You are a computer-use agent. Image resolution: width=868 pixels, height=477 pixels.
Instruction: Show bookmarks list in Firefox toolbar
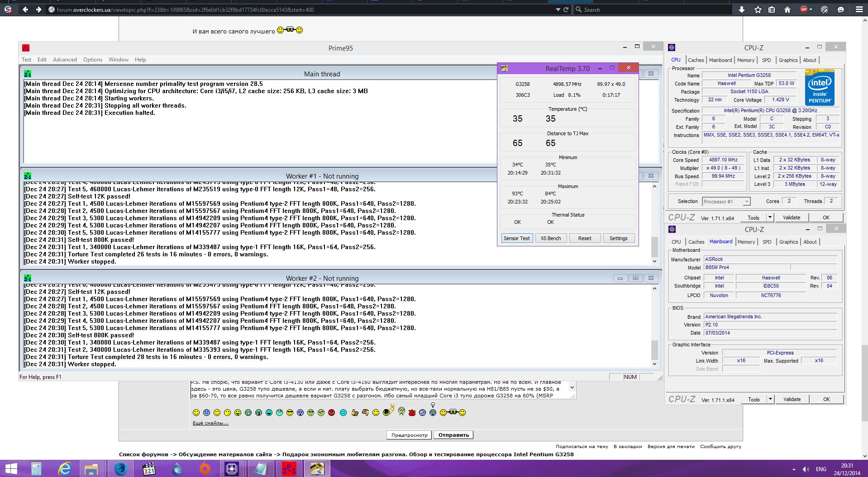tap(772, 9)
